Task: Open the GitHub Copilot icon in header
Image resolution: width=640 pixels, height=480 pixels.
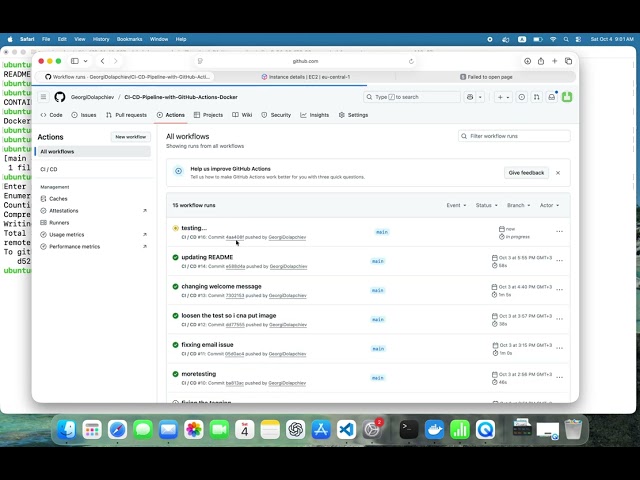Action: 470,97
